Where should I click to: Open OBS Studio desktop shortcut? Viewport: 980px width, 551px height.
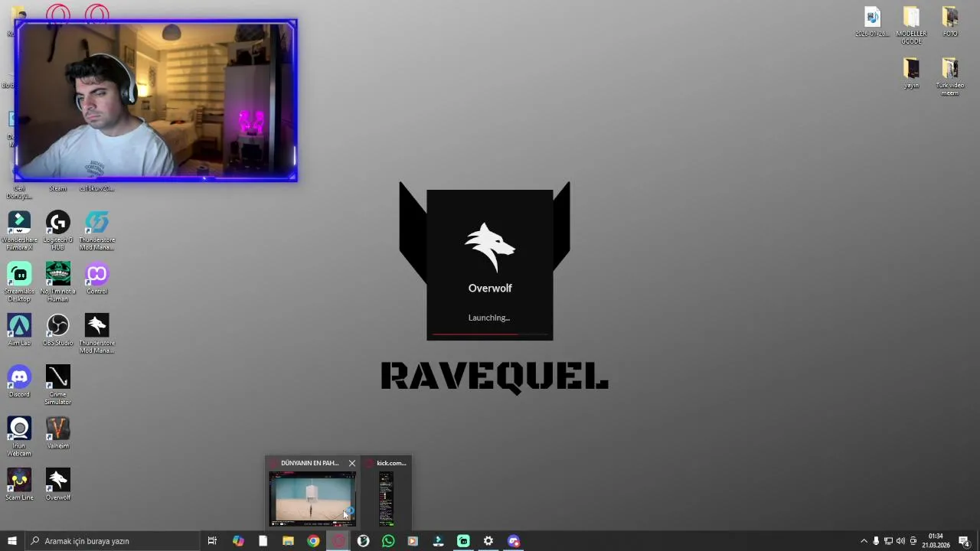pyautogui.click(x=57, y=329)
